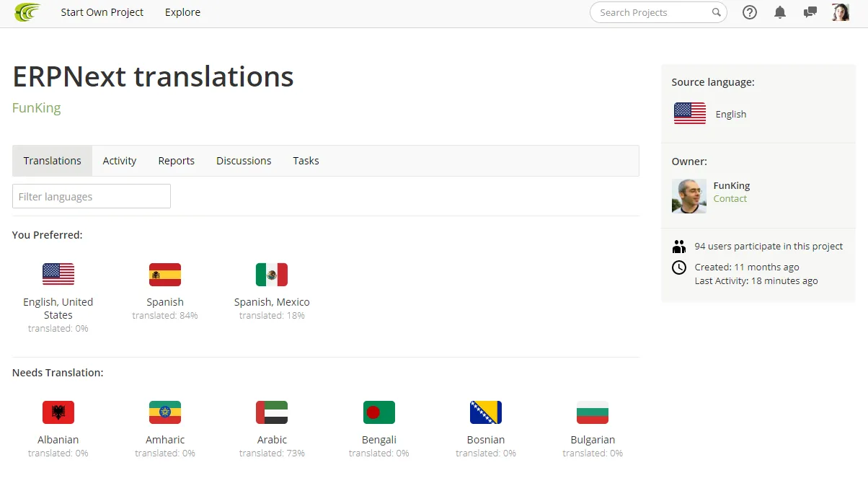Open the Spanish language name link
The width and height of the screenshot is (868, 478).
[165, 302]
